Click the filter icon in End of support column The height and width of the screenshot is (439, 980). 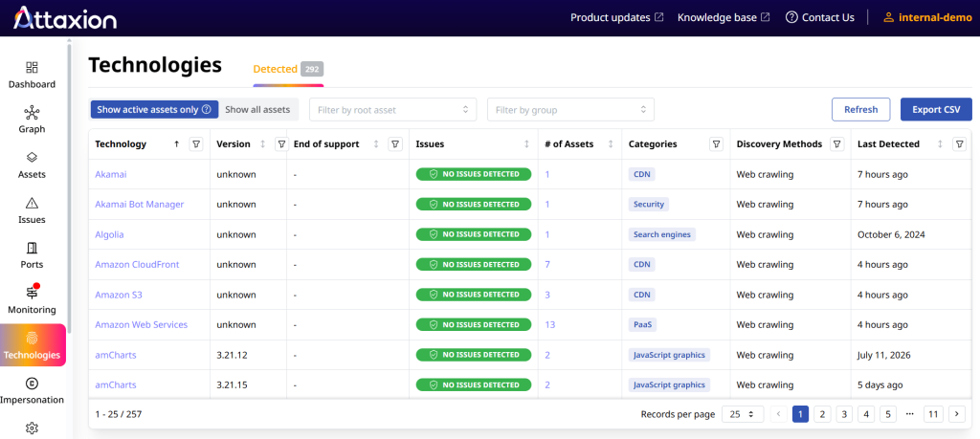395,144
